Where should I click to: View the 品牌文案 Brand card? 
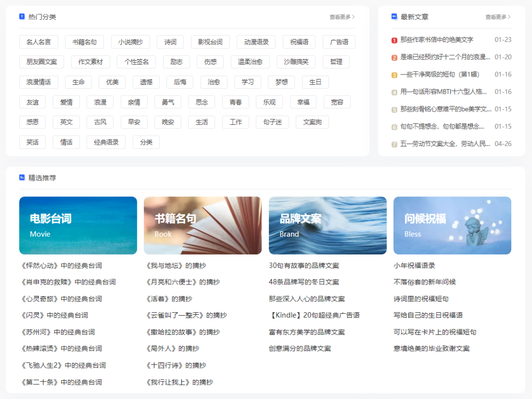click(327, 225)
